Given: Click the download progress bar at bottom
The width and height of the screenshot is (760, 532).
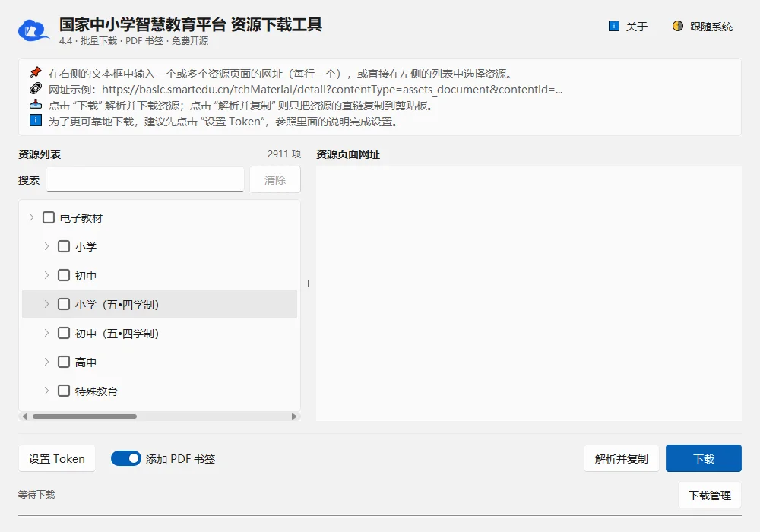Looking at the screenshot, I should pos(380,515).
